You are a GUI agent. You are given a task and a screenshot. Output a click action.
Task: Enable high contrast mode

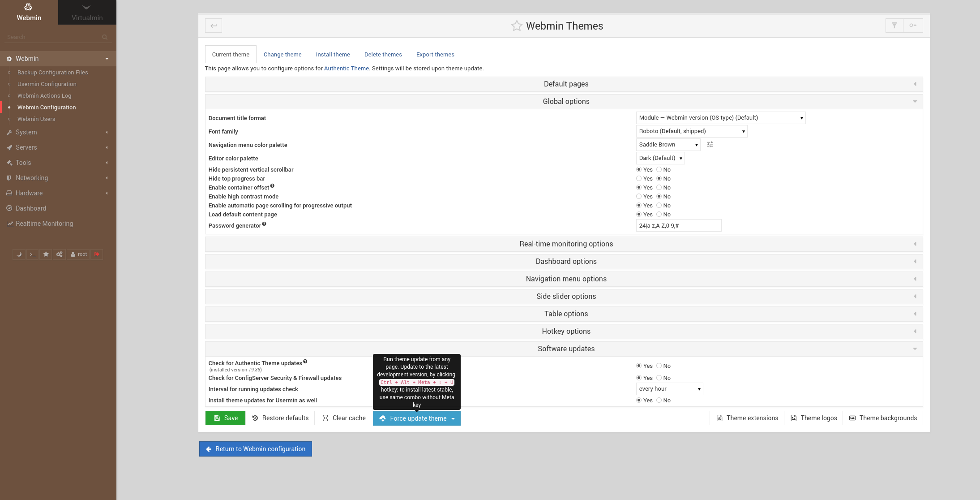point(639,196)
